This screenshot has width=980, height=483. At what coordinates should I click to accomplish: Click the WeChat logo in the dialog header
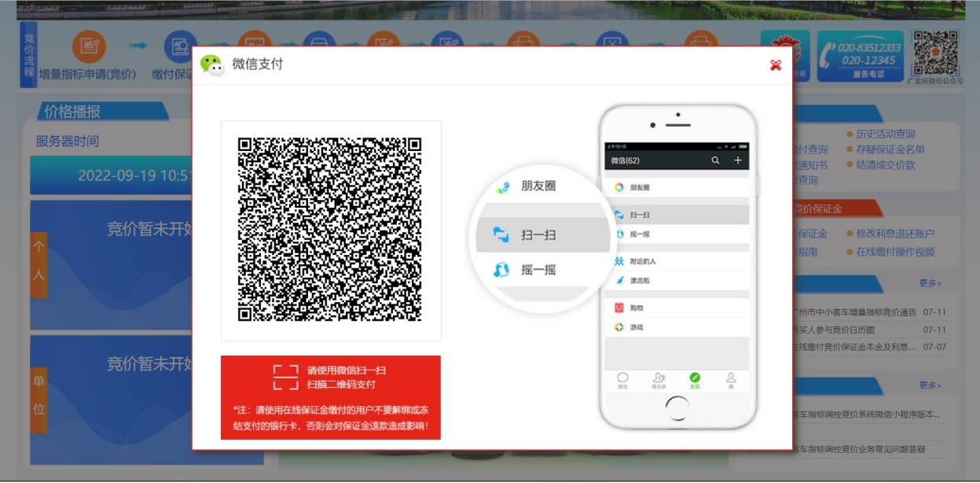(x=212, y=65)
